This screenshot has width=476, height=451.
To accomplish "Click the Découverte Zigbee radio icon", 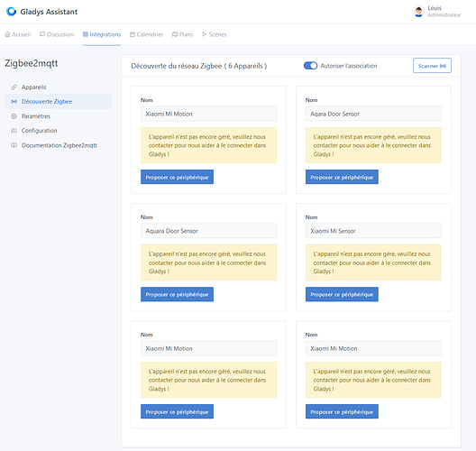I will [x=14, y=101].
